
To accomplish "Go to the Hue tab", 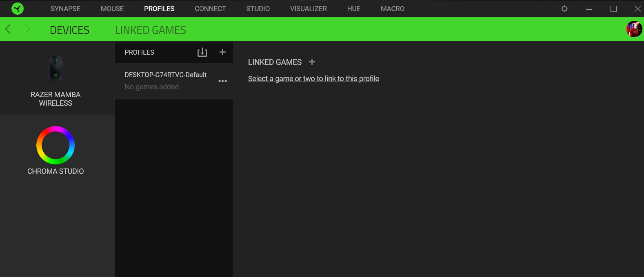I will (x=354, y=9).
